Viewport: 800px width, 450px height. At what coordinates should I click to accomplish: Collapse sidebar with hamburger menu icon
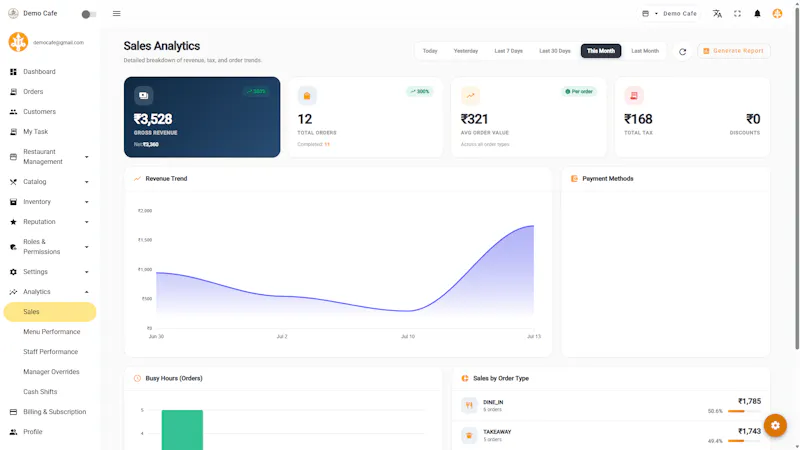click(116, 14)
